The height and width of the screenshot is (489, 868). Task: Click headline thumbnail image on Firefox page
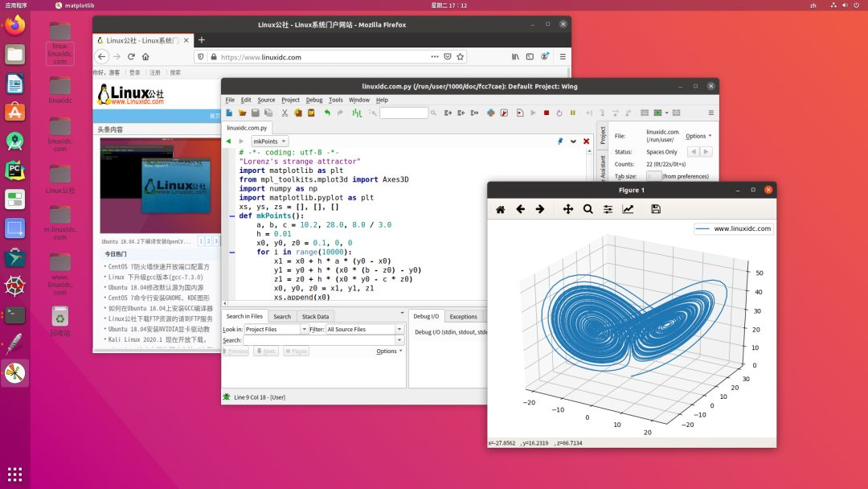click(x=161, y=186)
